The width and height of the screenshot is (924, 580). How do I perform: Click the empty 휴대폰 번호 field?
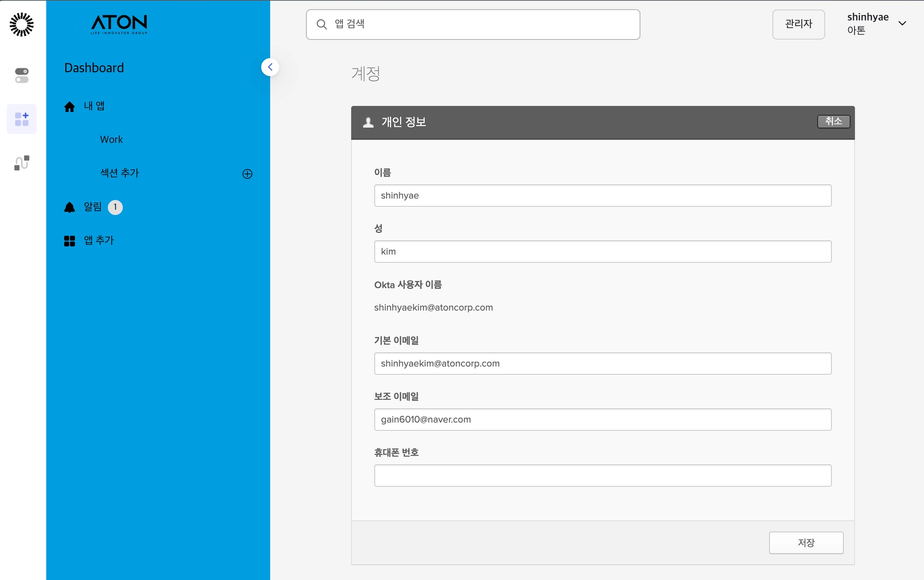click(x=603, y=475)
